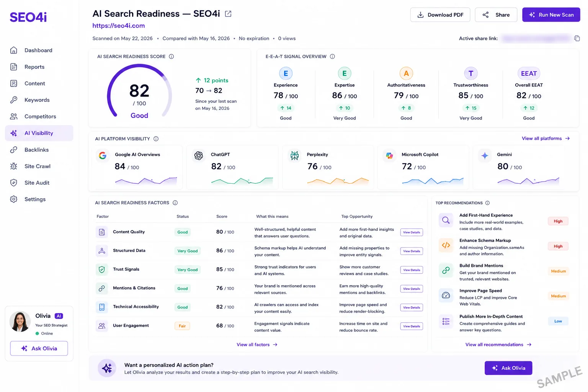588x392 pixels.
Task: View Details for Structured Data
Action: (412, 251)
